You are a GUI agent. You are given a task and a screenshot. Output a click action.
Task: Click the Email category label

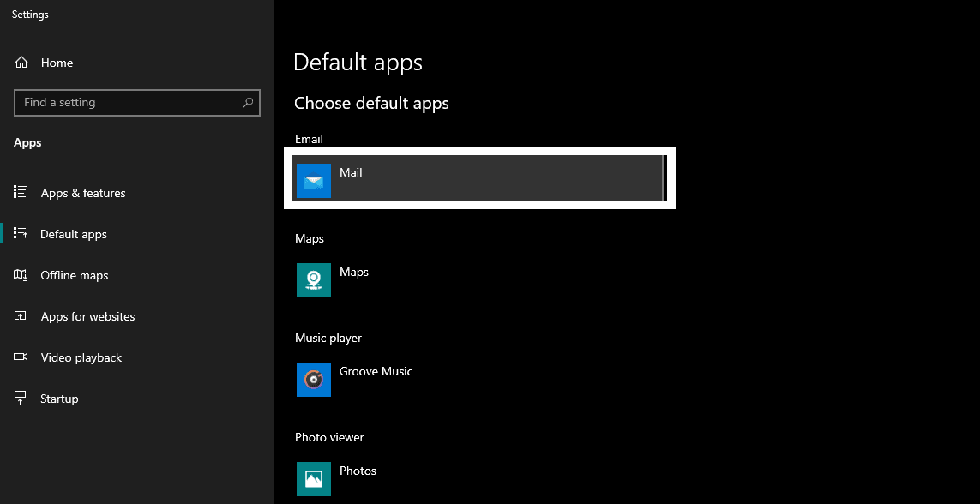click(x=309, y=139)
